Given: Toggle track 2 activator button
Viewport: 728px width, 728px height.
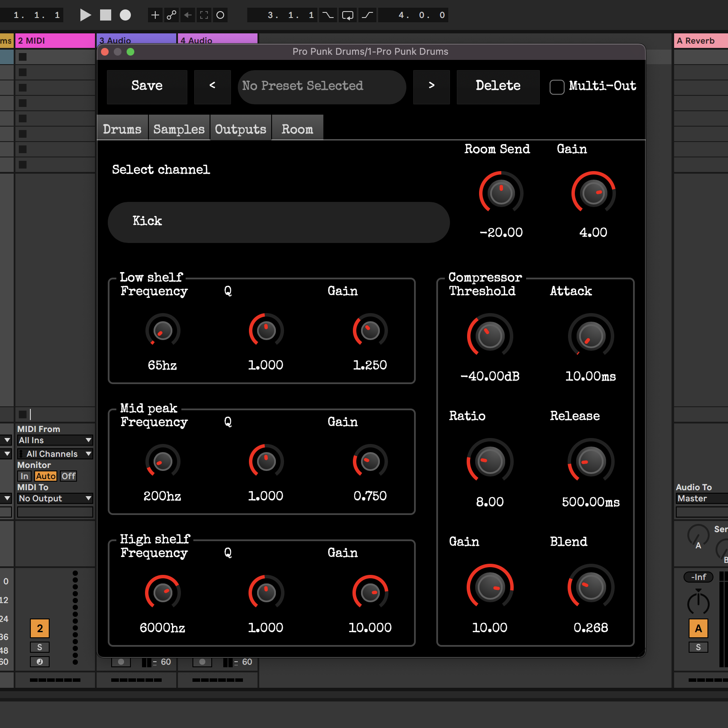Looking at the screenshot, I should pyautogui.click(x=40, y=628).
